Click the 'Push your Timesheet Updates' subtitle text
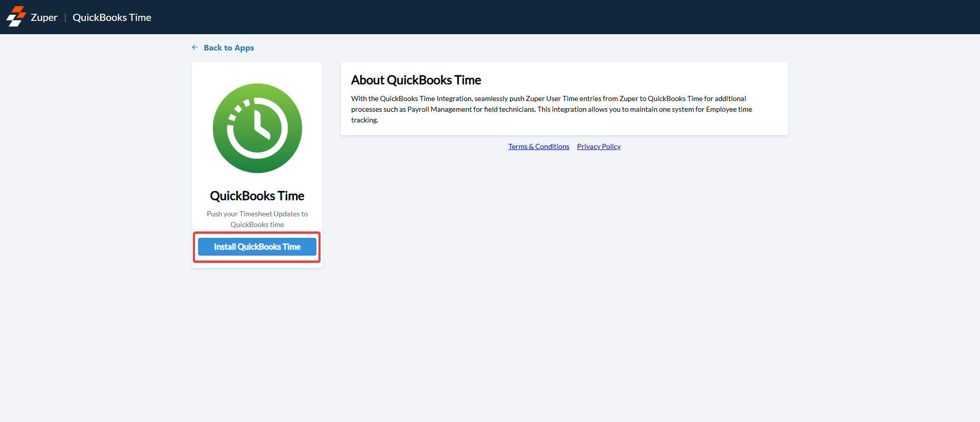980x422 pixels. [x=257, y=219]
